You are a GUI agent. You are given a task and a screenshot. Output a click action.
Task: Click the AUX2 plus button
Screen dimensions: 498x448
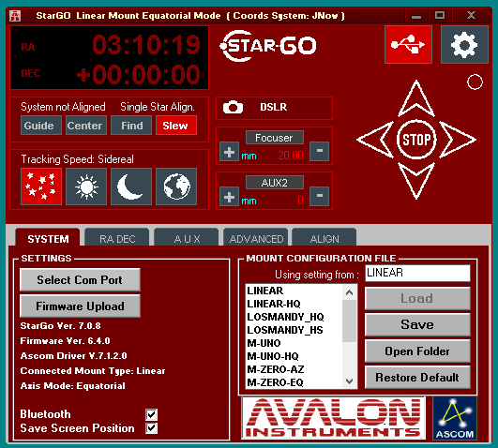(x=229, y=197)
